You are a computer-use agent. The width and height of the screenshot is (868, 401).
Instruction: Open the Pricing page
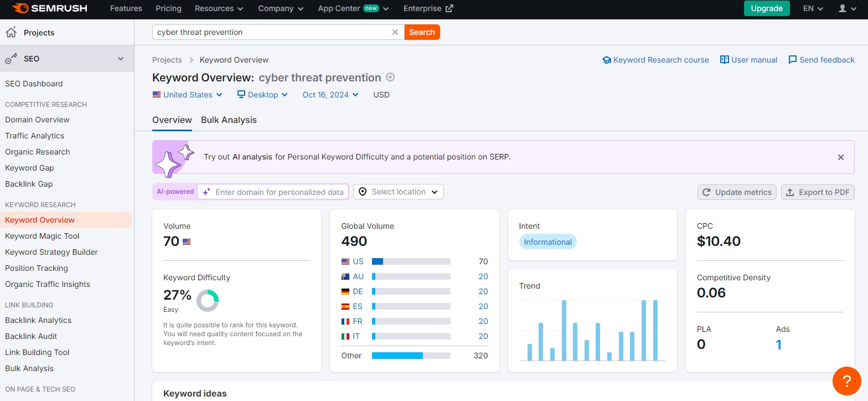(169, 8)
